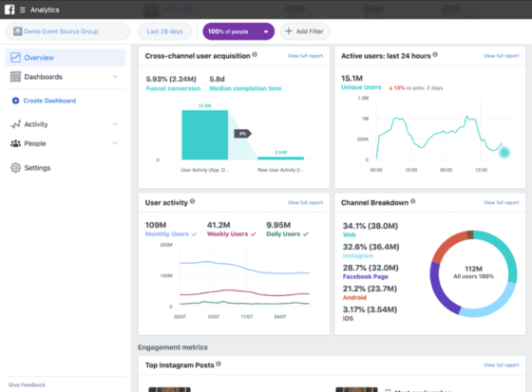Click the Overview chart icon
Image resolution: width=532 pixels, height=392 pixels.
click(x=15, y=57)
